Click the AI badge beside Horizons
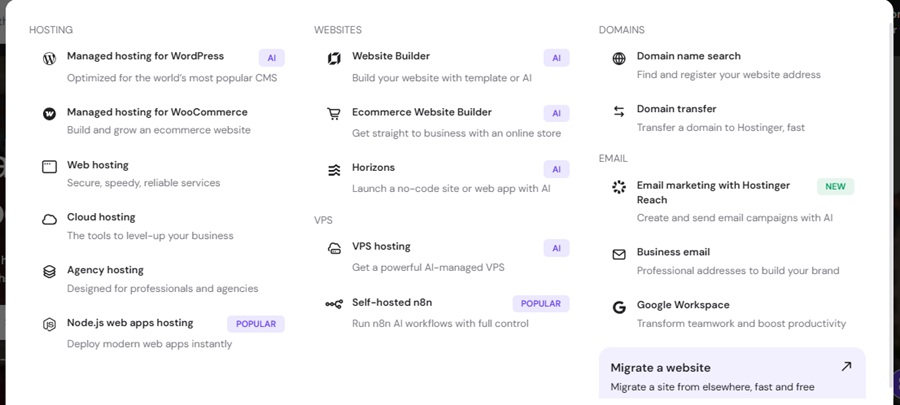900x405 pixels. point(556,169)
